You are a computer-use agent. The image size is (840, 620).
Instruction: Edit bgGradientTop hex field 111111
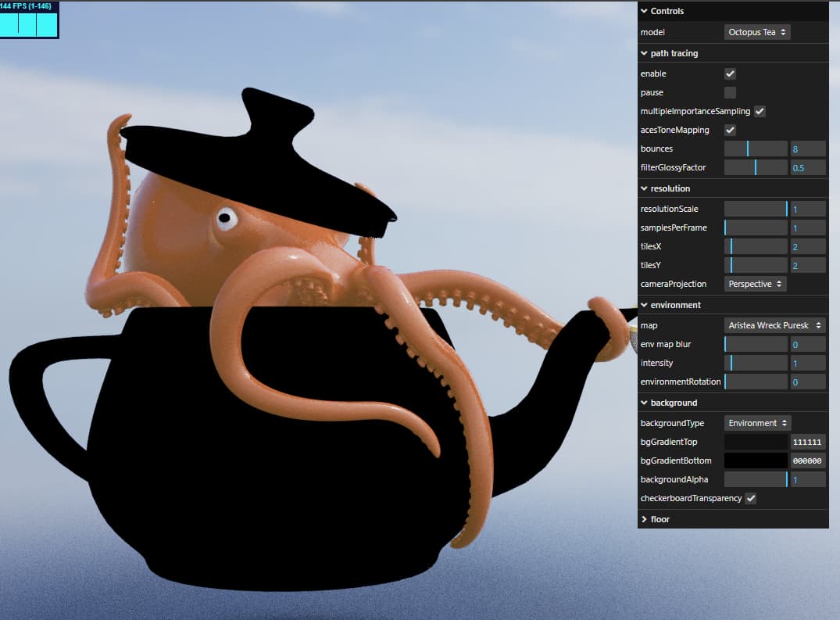(x=808, y=442)
